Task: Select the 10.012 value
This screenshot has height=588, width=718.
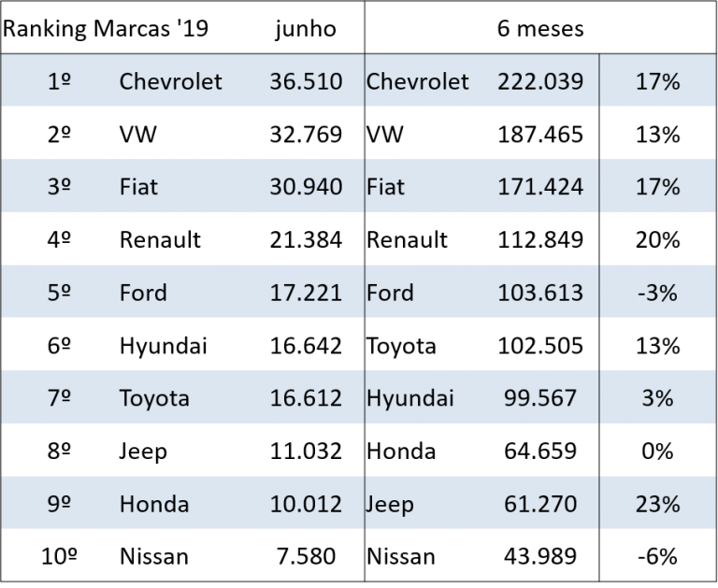Action: [x=306, y=504]
